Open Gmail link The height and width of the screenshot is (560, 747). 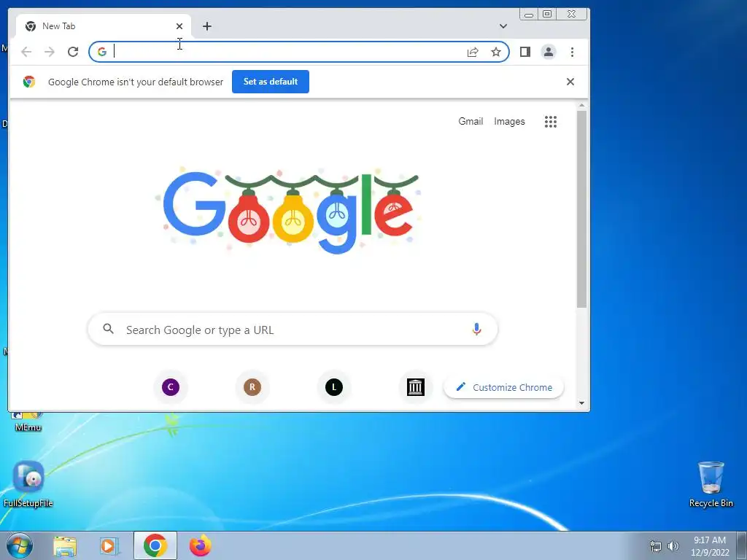(x=471, y=122)
